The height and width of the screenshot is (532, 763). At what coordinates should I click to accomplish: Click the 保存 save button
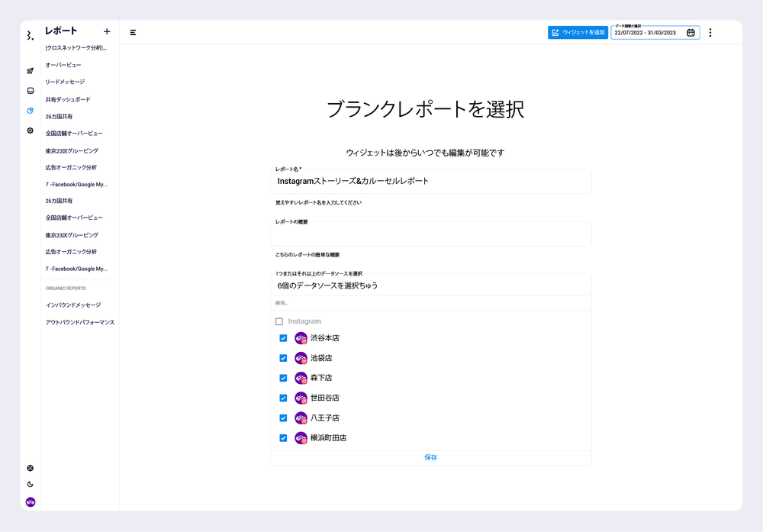[431, 457]
